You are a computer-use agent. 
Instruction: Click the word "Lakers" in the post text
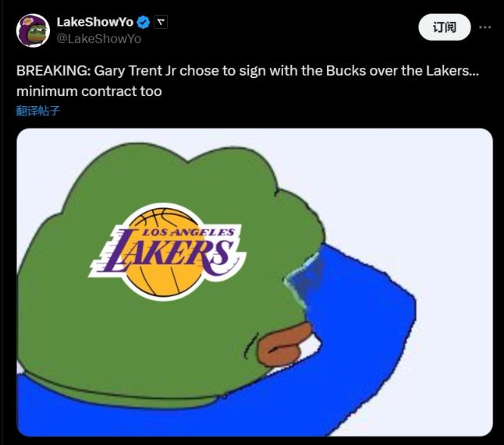[x=443, y=71]
